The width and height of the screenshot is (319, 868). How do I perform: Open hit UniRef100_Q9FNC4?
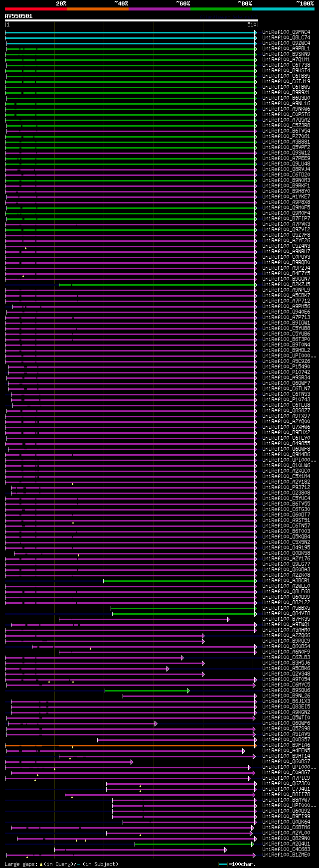pyautogui.click(x=286, y=32)
